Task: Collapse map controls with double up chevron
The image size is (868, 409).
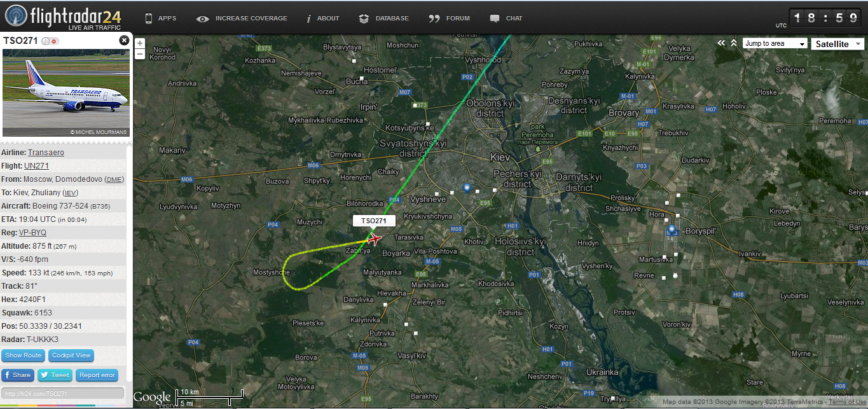Action: [734, 43]
